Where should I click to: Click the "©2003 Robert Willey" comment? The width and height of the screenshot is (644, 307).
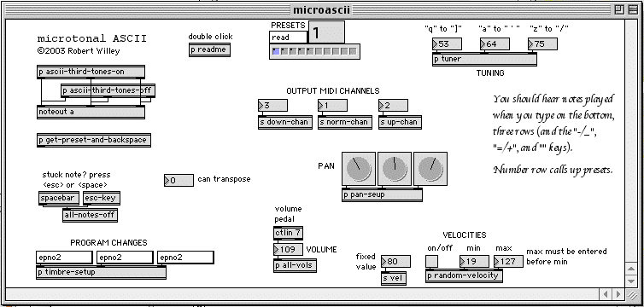pos(79,51)
